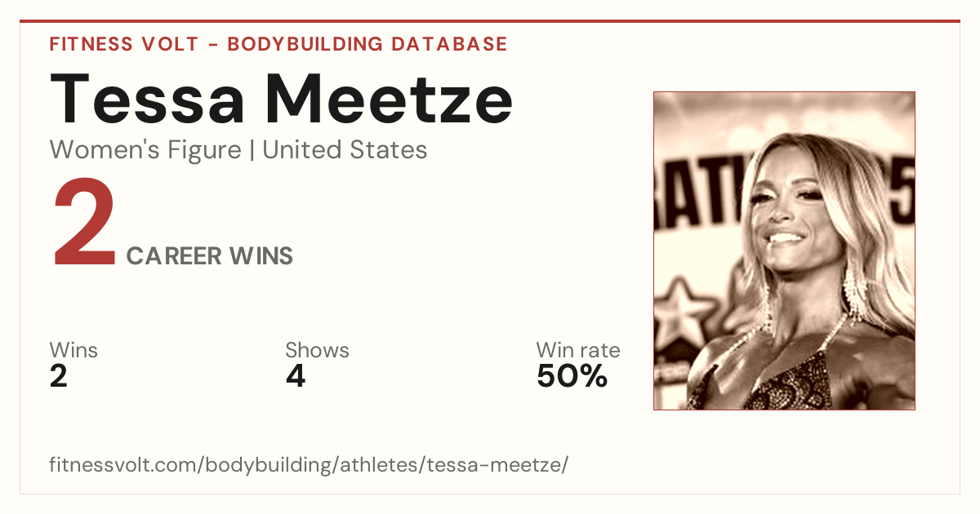This screenshot has height=514, width=980.
Task: Click the red bar atop the card
Action: [490, 21]
